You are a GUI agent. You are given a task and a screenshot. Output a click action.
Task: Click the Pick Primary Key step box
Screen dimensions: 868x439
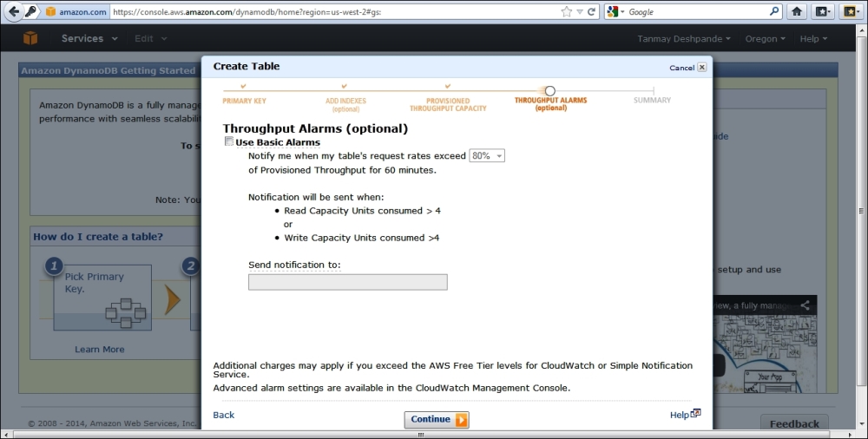pos(102,298)
